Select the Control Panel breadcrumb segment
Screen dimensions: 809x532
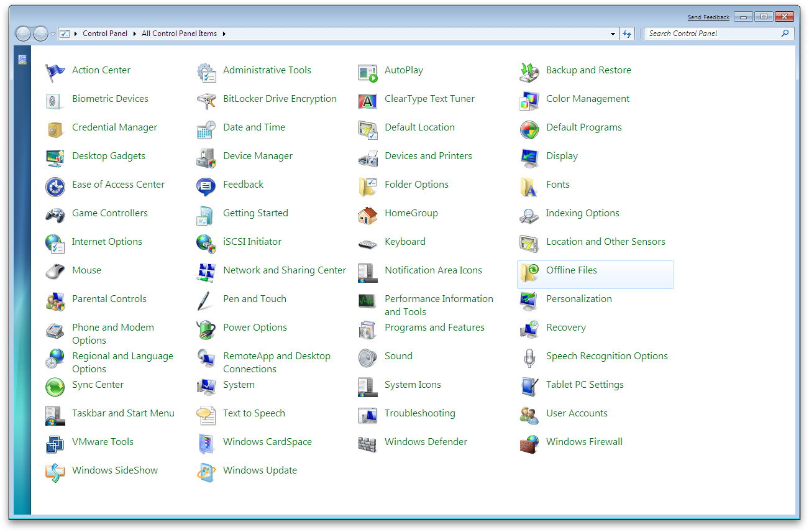[x=104, y=34]
